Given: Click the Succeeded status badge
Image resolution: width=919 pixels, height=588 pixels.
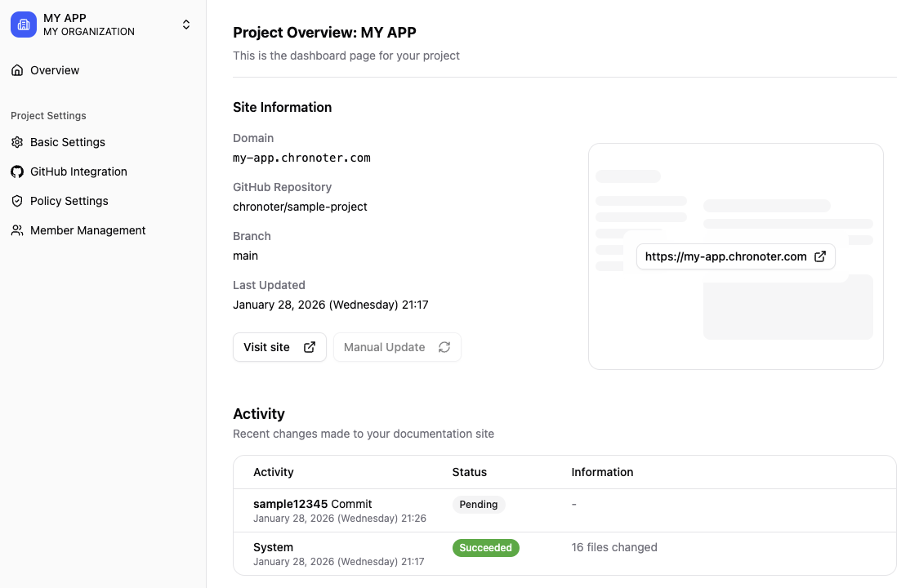Looking at the screenshot, I should pos(486,547).
